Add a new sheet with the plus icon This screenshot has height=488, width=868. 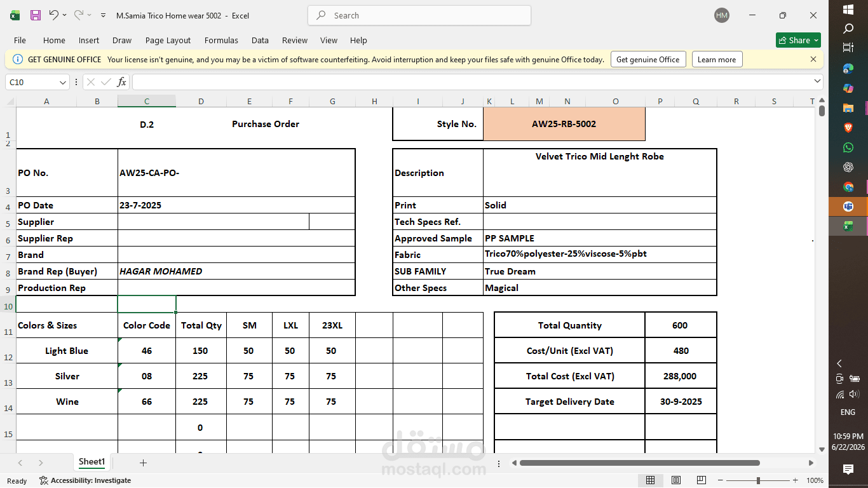[143, 463]
